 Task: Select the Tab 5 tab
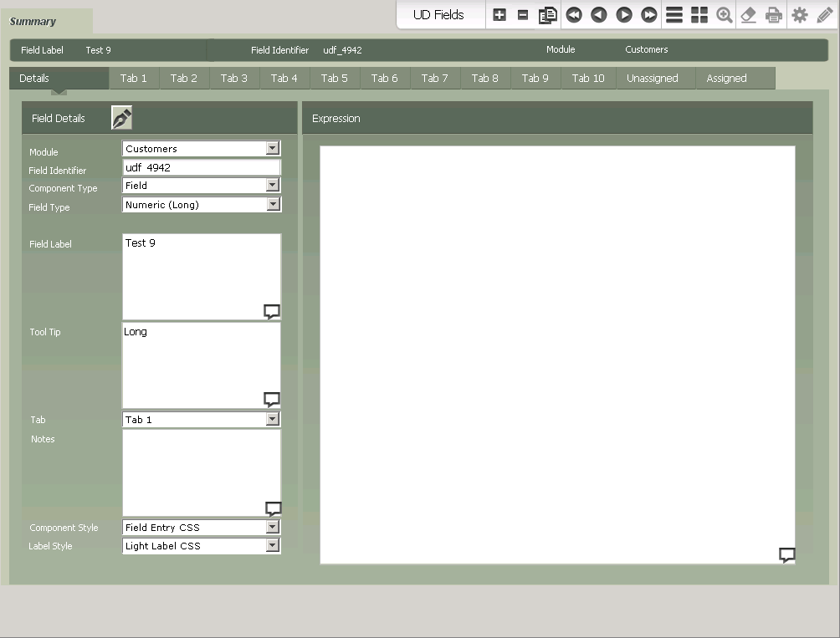coord(334,78)
